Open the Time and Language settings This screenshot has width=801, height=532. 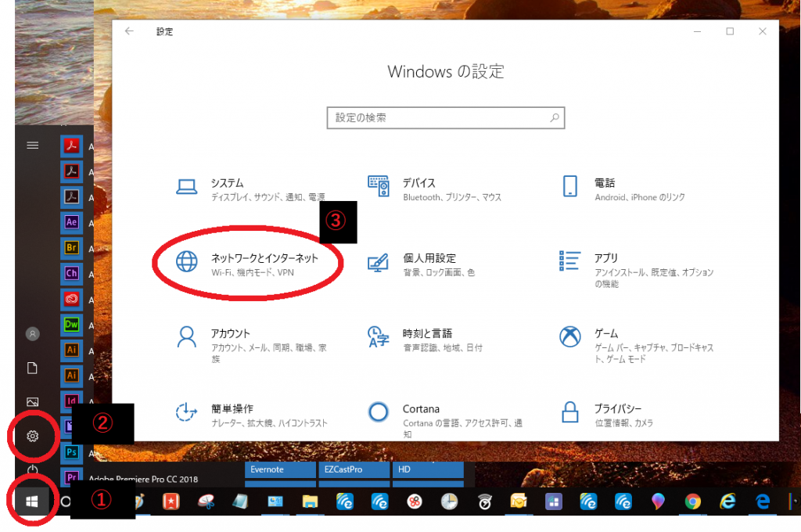coord(427,339)
